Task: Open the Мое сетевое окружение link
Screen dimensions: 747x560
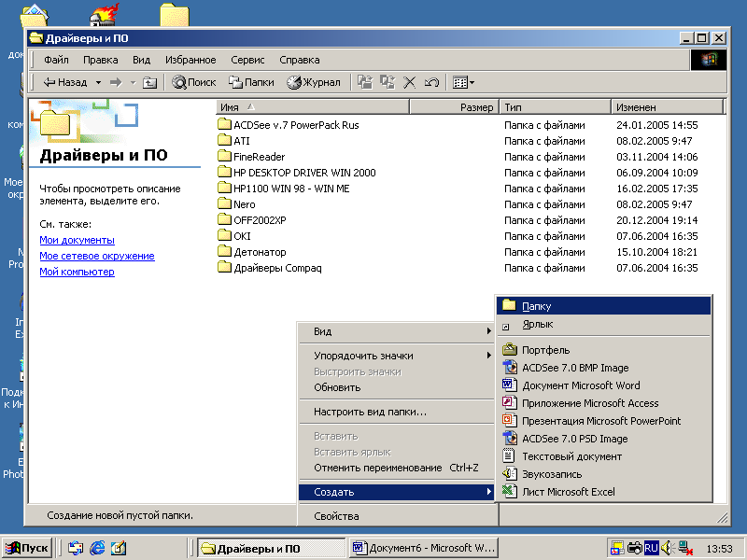Action: point(97,256)
